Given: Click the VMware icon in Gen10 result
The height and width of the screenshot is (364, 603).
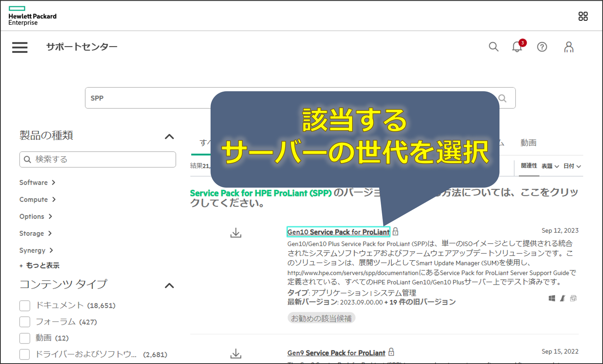Looking at the screenshot, I should [573, 298].
